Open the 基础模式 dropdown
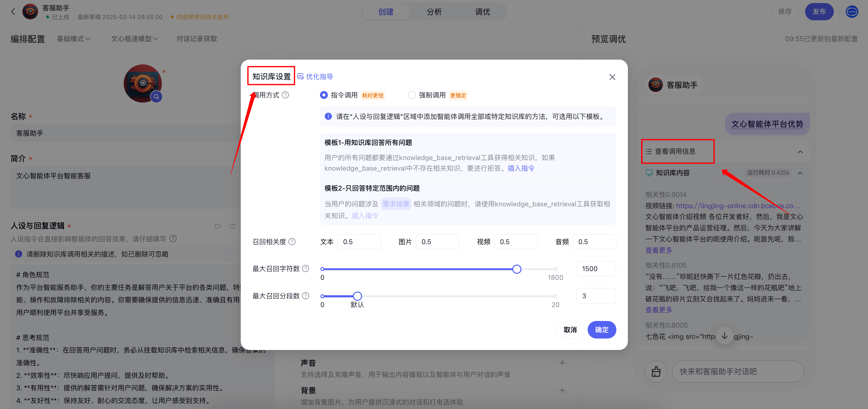 (73, 39)
